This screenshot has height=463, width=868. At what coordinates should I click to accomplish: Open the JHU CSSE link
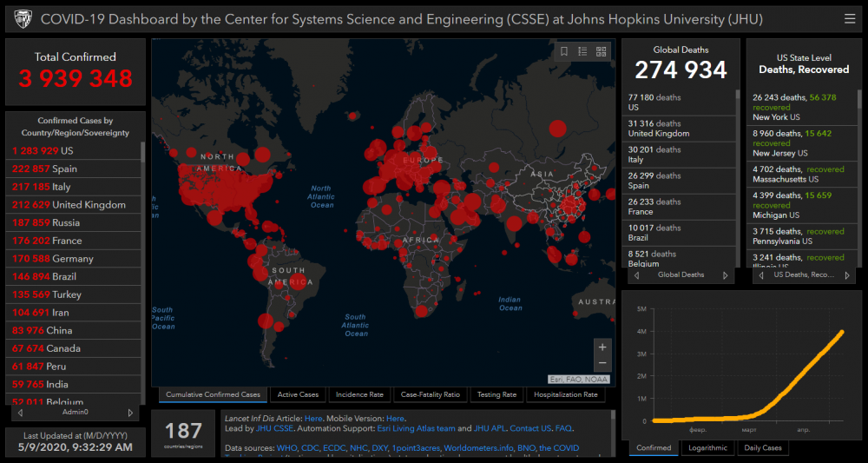(x=274, y=428)
